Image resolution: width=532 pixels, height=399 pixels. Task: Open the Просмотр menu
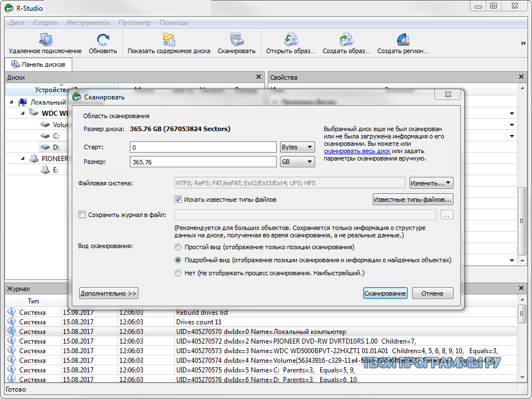click(x=134, y=23)
